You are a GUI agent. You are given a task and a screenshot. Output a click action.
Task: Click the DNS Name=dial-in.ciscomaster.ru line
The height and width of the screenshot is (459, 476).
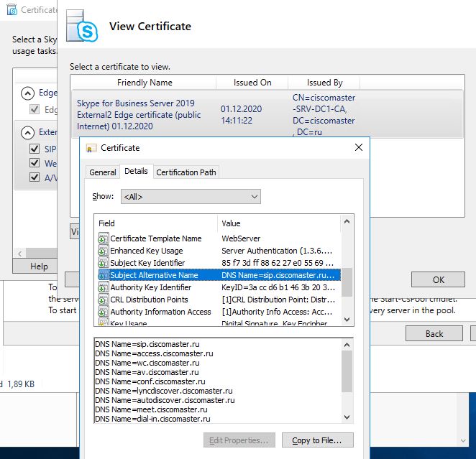(152, 419)
